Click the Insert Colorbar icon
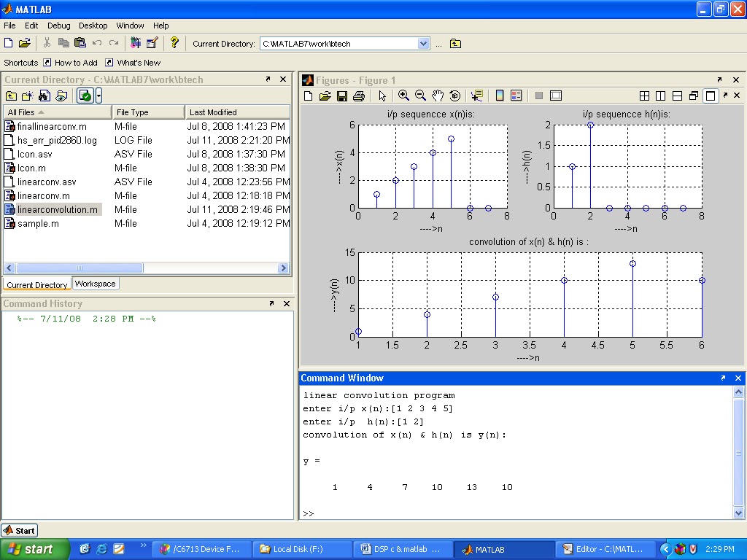 [500, 96]
